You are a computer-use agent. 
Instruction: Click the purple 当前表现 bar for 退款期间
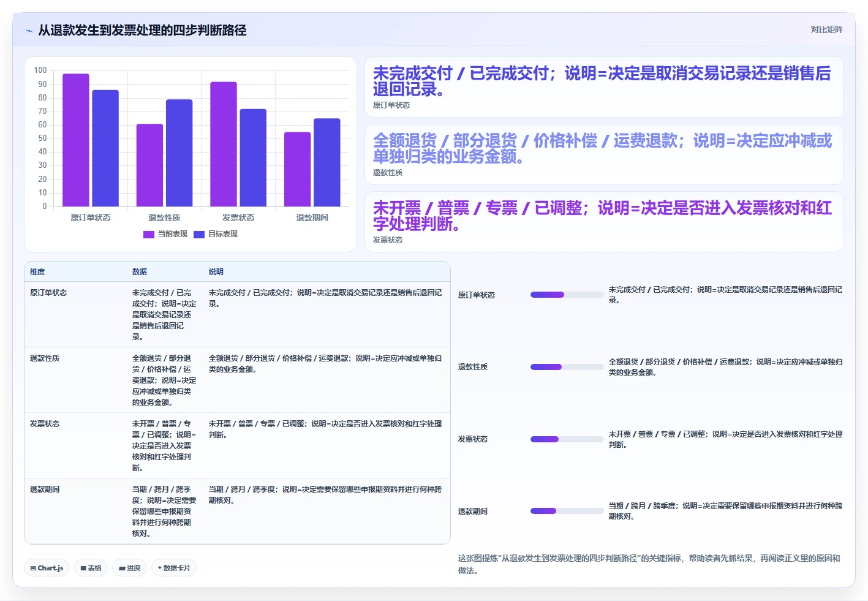click(297, 169)
